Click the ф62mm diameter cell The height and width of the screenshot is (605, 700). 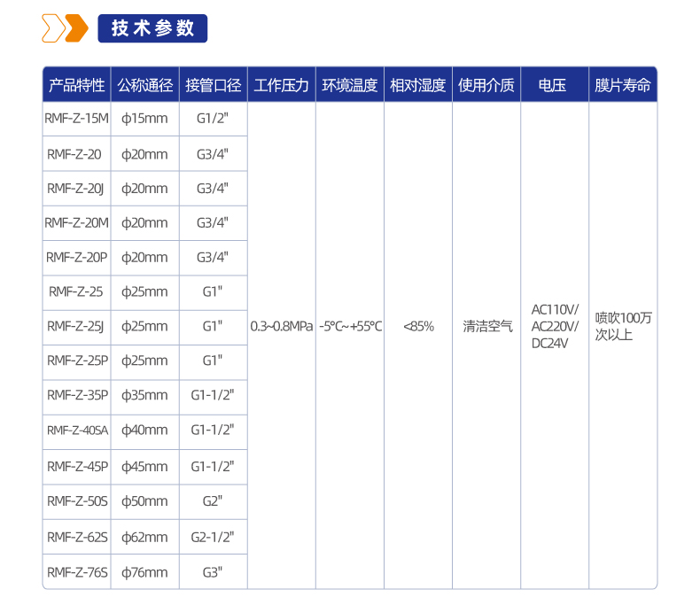pos(145,537)
